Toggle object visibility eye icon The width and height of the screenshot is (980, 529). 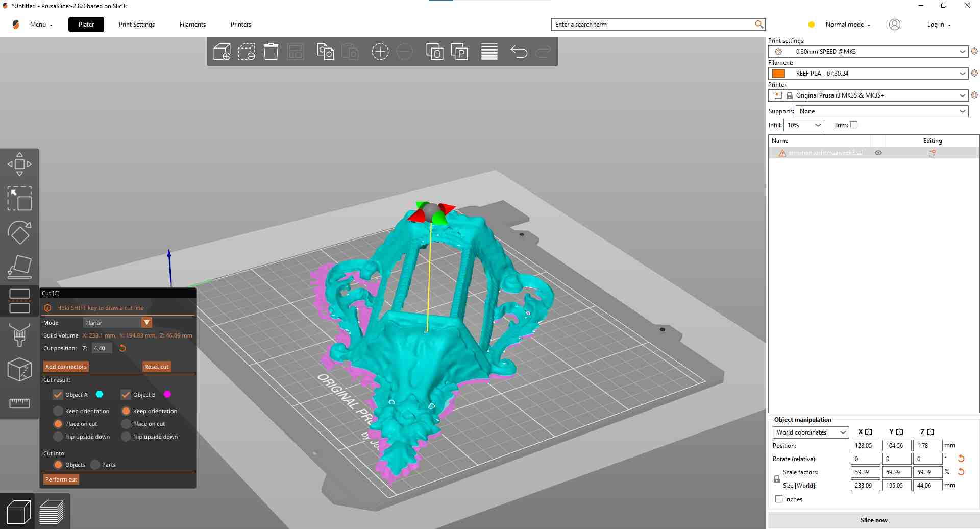pyautogui.click(x=878, y=153)
